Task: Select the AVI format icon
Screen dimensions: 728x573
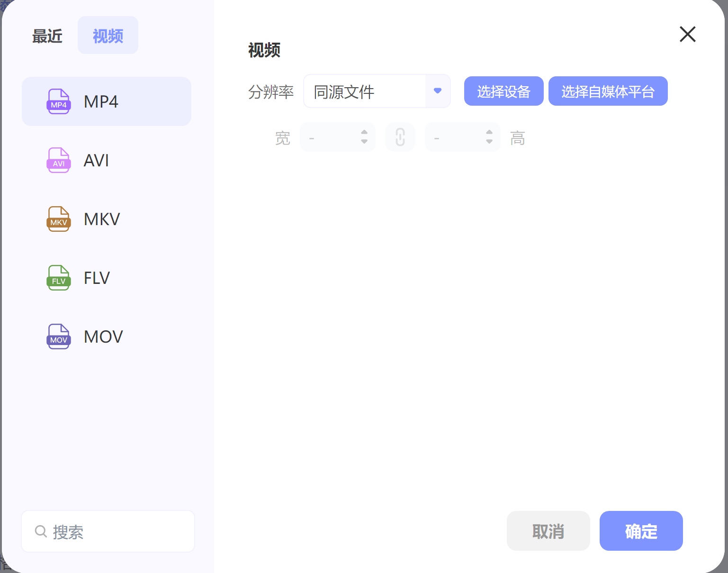Action: (x=58, y=160)
